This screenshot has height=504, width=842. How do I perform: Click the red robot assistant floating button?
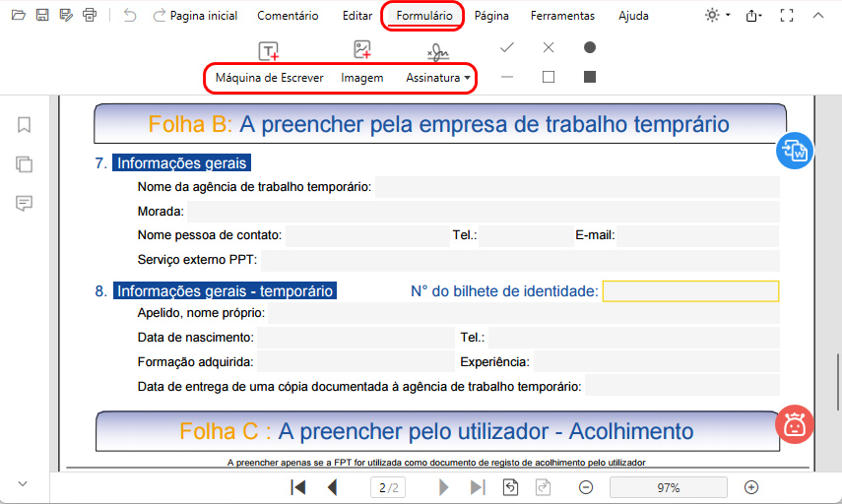coord(794,424)
